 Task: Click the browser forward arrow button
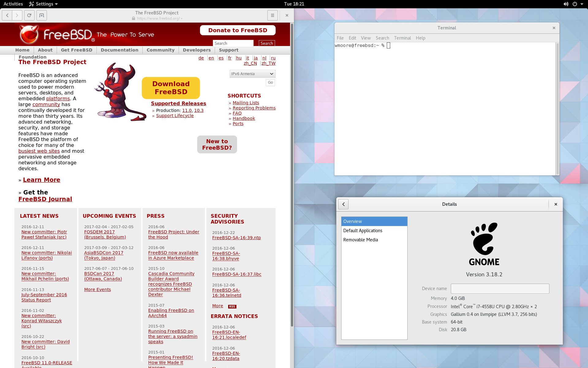pos(17,15)
